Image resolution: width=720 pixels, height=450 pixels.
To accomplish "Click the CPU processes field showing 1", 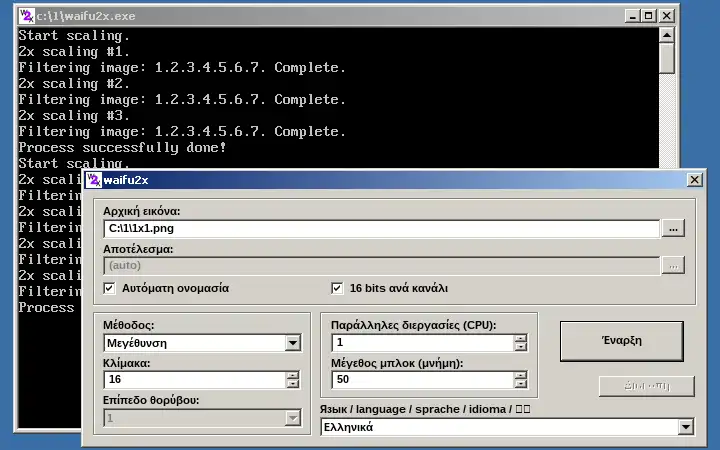I will 422,343.
